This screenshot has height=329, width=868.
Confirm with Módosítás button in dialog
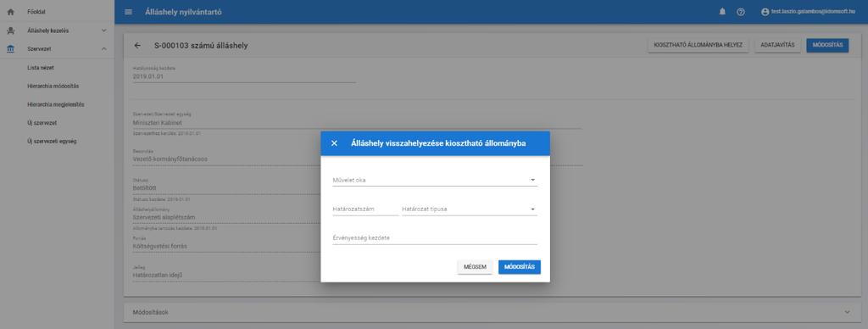[520, 267]
